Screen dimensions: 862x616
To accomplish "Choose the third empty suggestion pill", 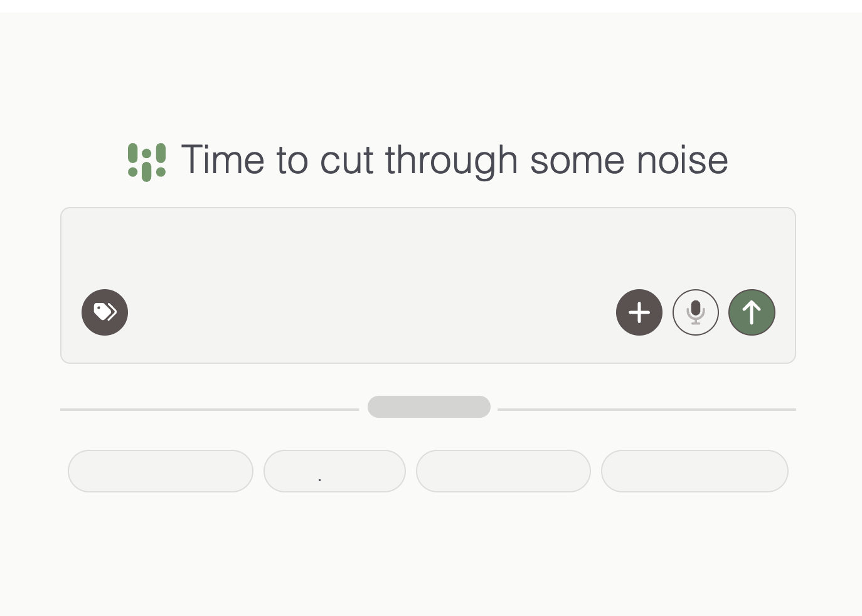I will (x=503, y=471).
